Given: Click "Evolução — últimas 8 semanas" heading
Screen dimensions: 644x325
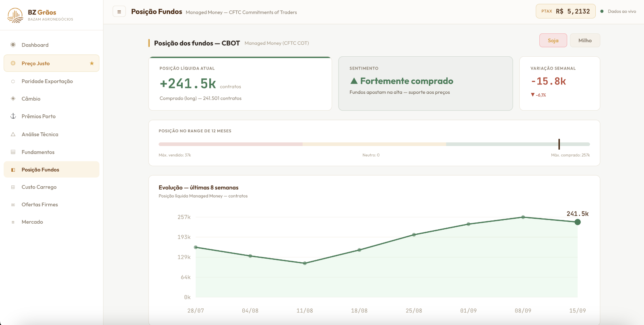Looking at the screenshot, I should click(198, 187).
